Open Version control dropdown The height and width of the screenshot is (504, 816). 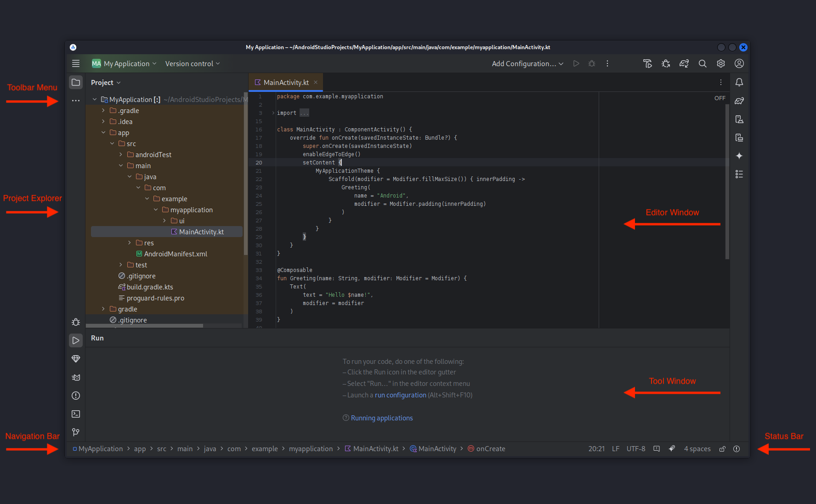193,63
